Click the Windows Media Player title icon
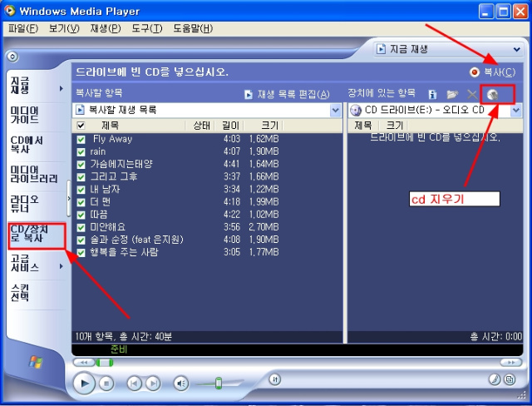Screen dimensions: 532x406 (x=10, y=11)
